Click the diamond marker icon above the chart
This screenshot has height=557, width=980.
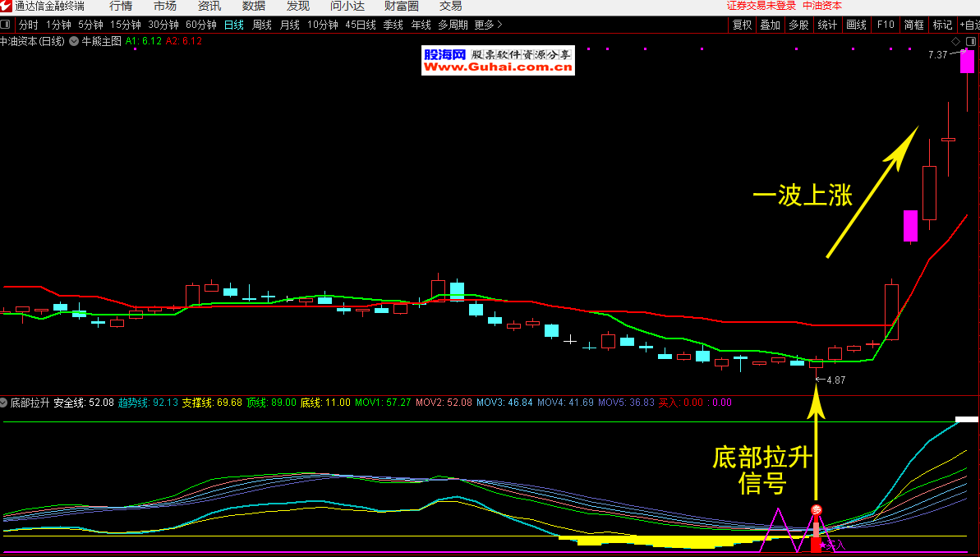coord(955,41)
